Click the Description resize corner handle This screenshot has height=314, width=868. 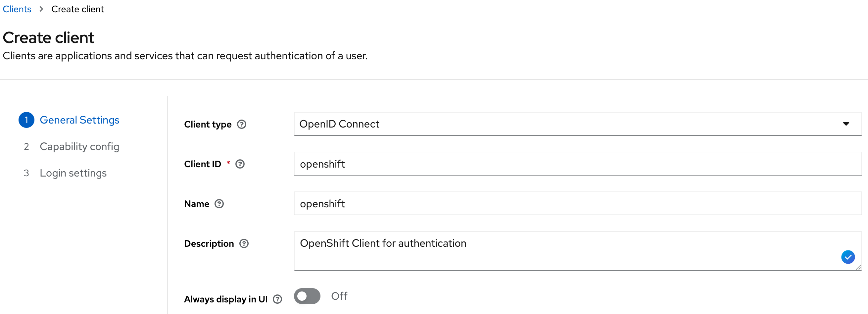click(858, 268)
